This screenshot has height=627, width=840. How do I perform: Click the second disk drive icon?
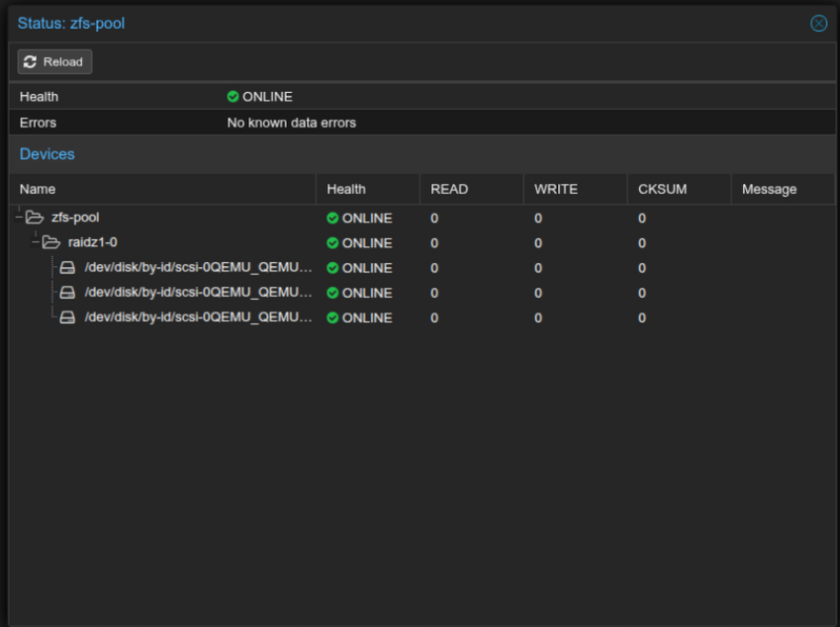coord(67,293)
